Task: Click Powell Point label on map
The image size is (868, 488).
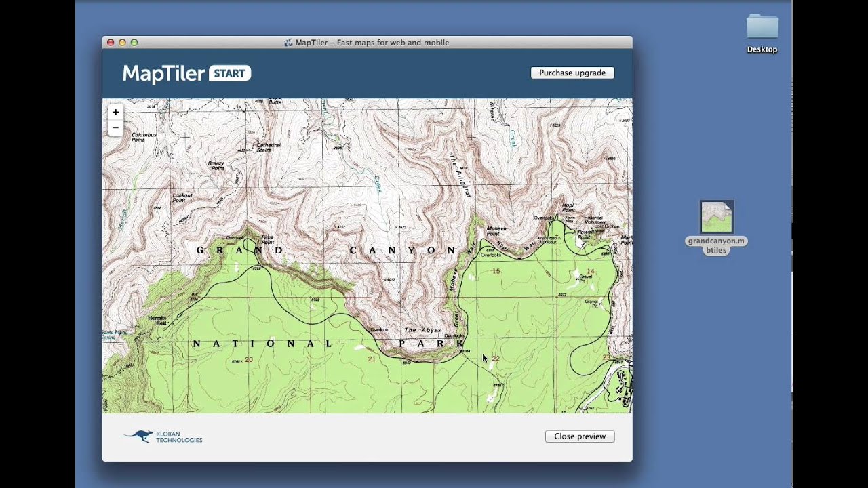Action: pyautogui.click(x=585, y=234)
